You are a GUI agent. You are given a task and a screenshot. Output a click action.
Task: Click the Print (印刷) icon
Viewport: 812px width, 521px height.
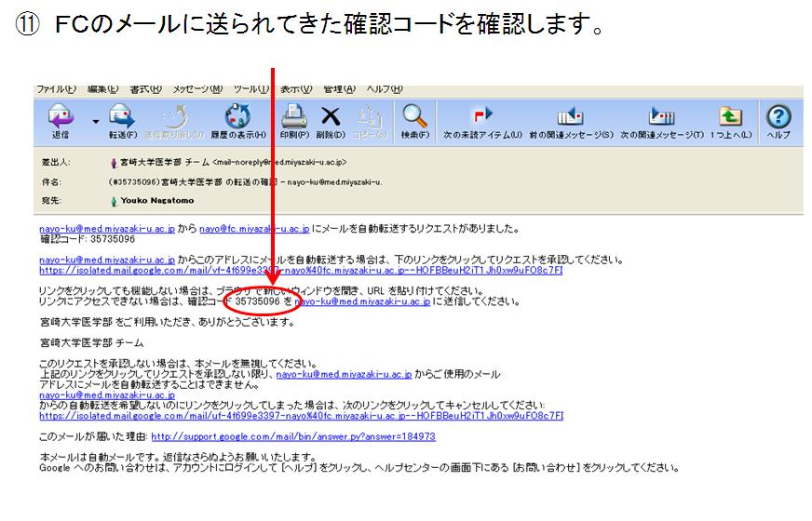(x=294, y=117)
